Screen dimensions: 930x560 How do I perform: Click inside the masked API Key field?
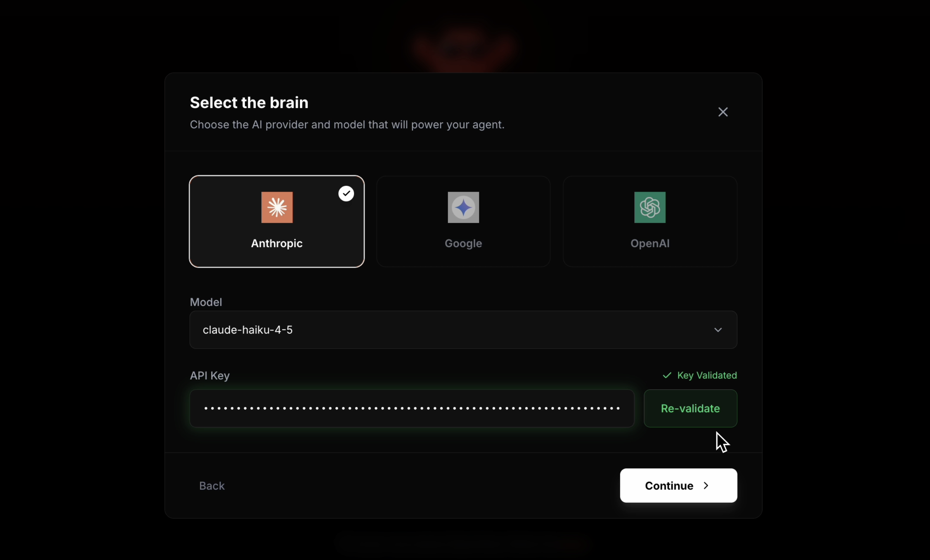(411, 408)
